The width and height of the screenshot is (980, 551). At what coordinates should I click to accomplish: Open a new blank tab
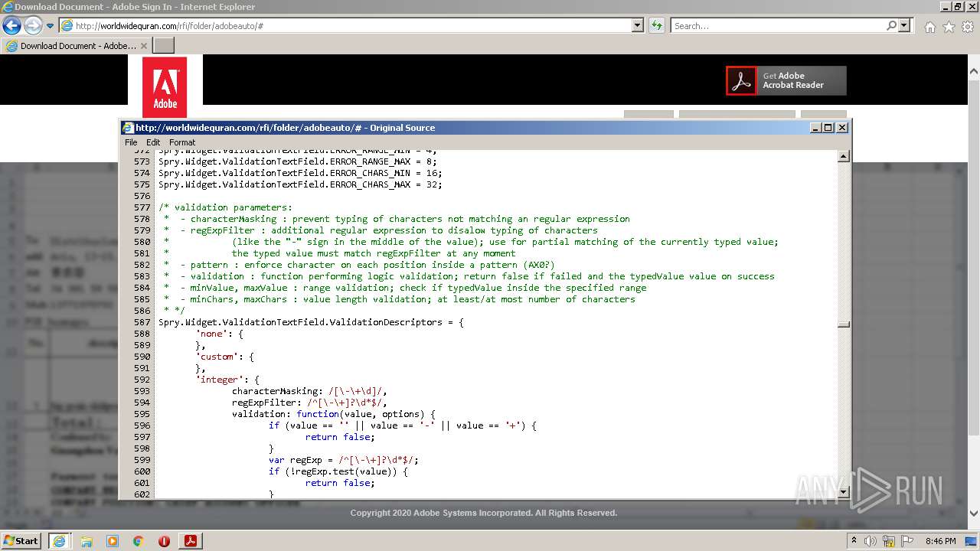pyautogui.click(x=164, y=46)
